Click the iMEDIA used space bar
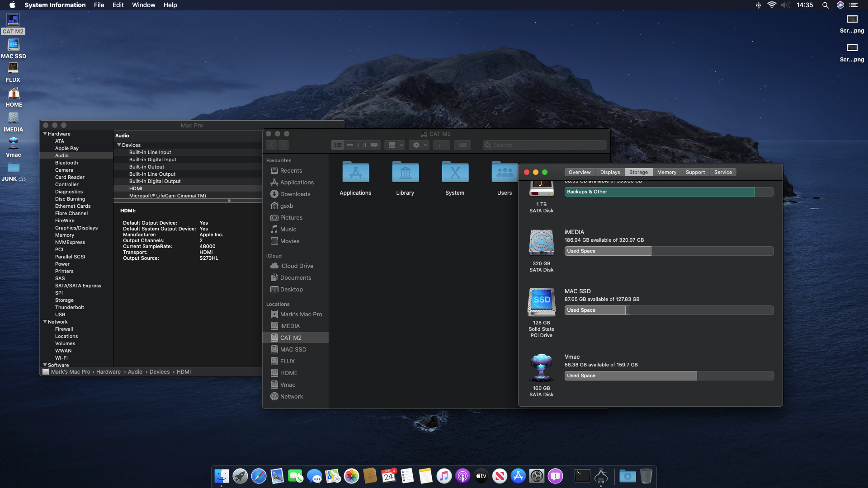The width and height of the screenshot is (868, 488). tap(608, 251)
